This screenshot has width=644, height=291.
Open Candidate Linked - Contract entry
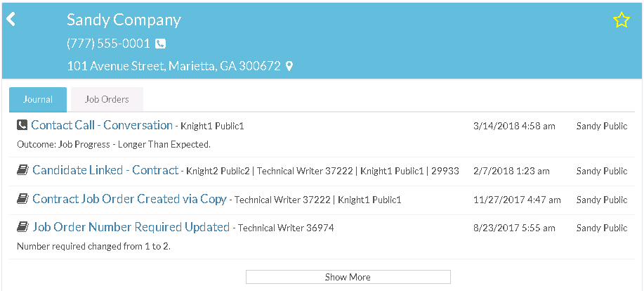tap(105, 170)
